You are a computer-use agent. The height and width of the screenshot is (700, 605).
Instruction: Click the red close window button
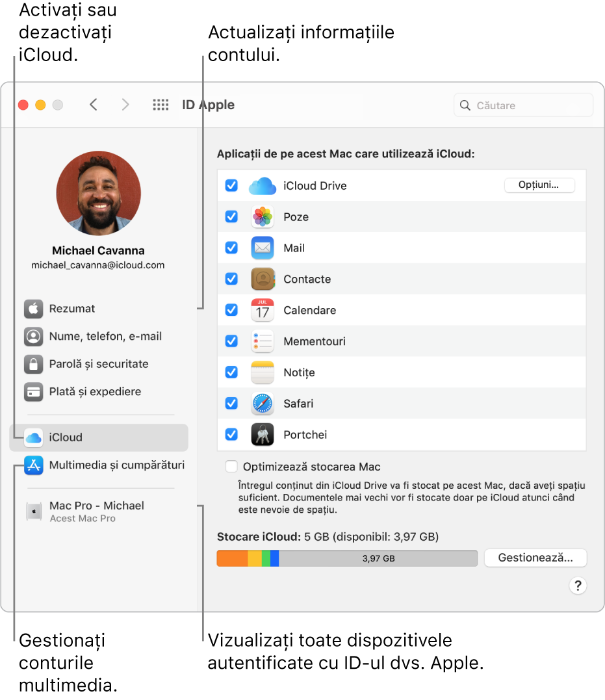pos(23,105)
